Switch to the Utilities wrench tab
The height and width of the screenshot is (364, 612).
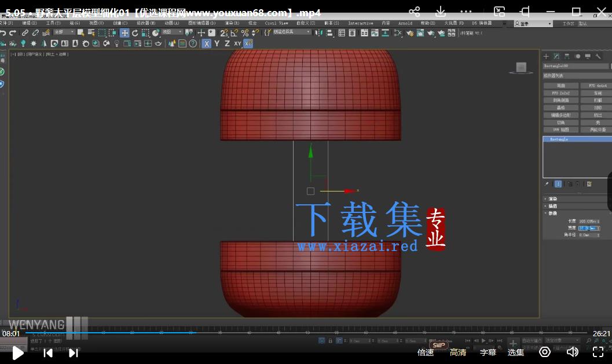(598, 57)
